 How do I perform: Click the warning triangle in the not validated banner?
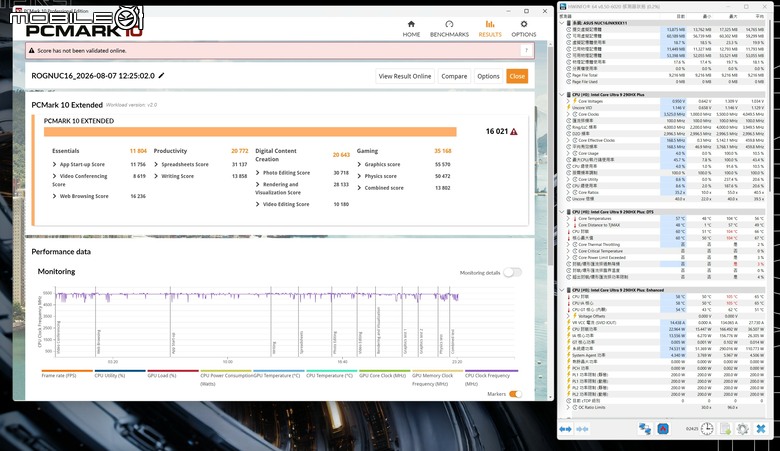click(x=31, y=50)
